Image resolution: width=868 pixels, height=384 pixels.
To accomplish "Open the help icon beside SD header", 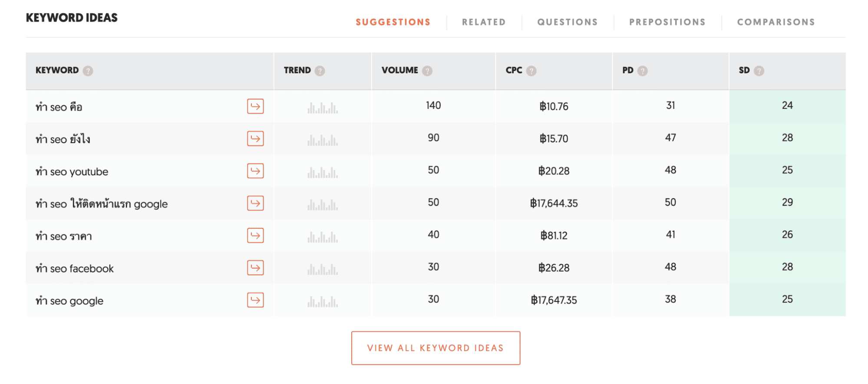I will (759, 70).
